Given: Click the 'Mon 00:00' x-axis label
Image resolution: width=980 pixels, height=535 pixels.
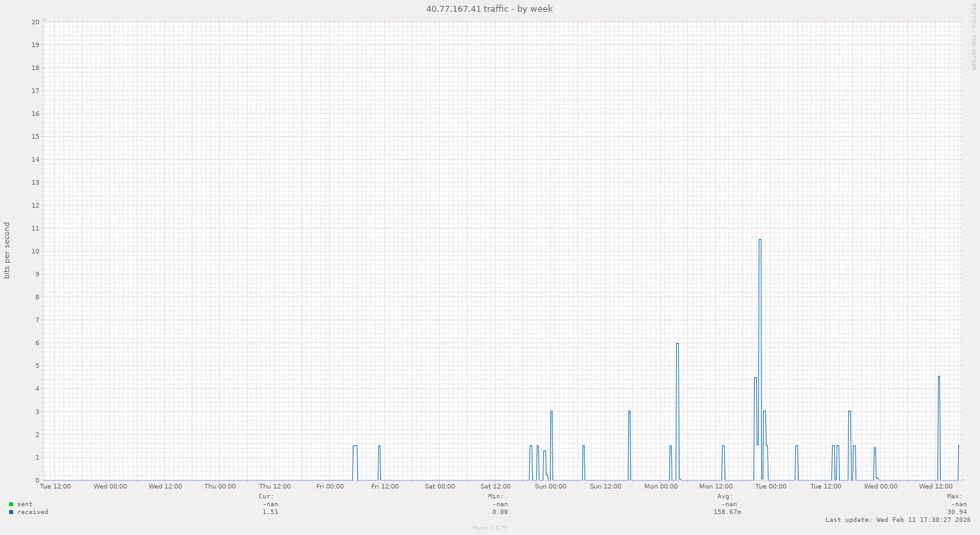Looking at the screenshot, I should pyautogui.click(x=661, y=487).
